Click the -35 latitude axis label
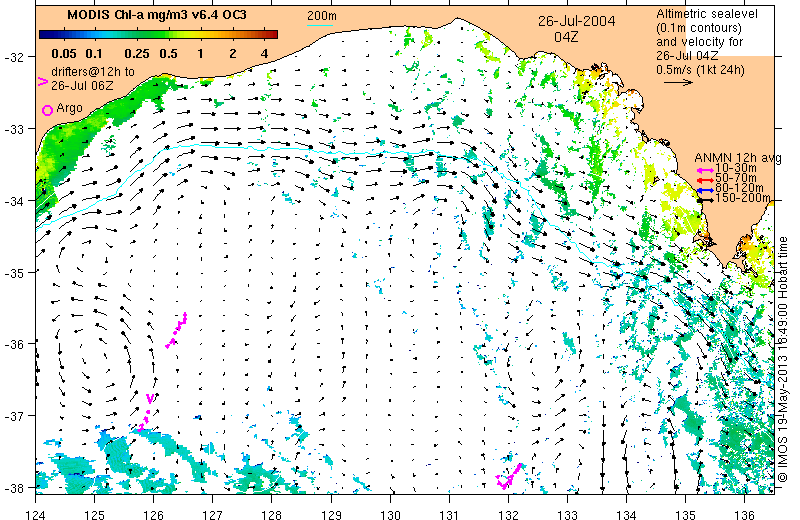The width and height of the screenshot is (800, 520). [x=14, y=272]
